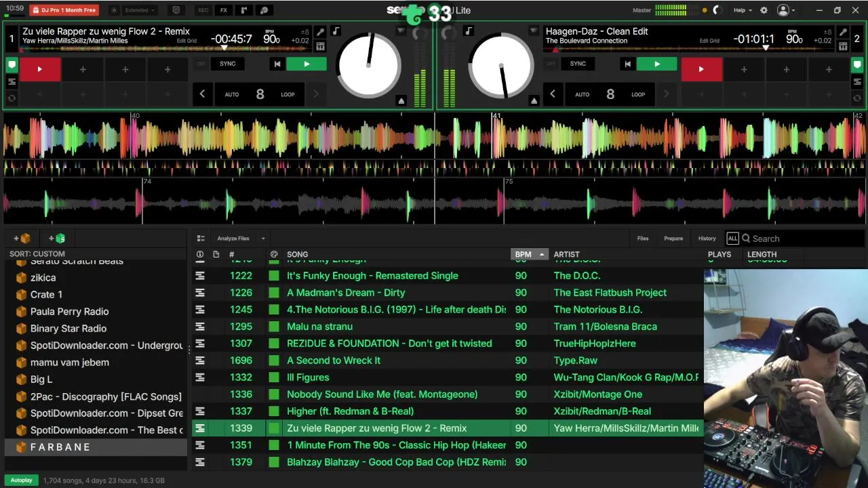This screenshot has width=868, height=488.
Task: Click Edit Grid on deck 2
Action: 709,41
